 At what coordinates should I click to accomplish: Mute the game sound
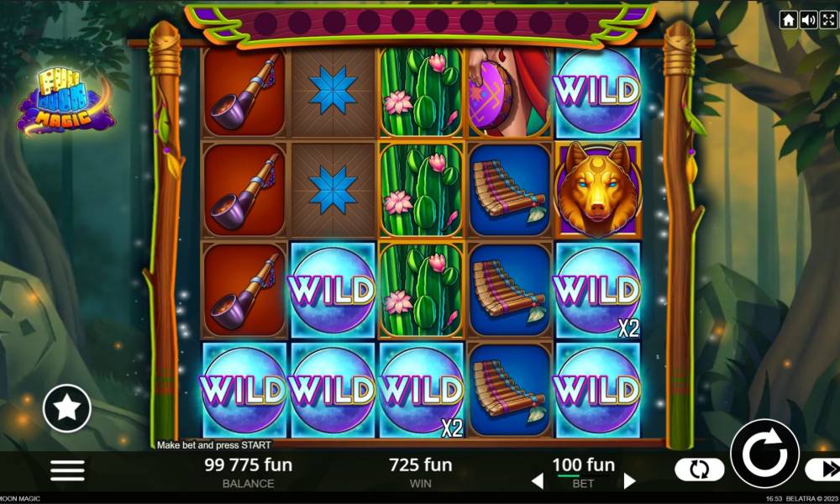coord(808,20)
